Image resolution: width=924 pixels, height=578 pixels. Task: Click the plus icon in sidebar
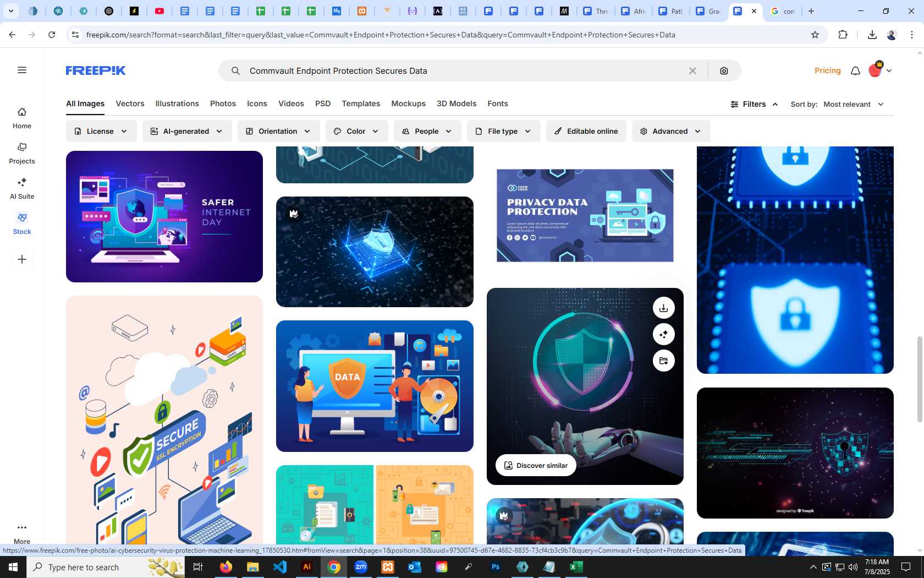22,259
